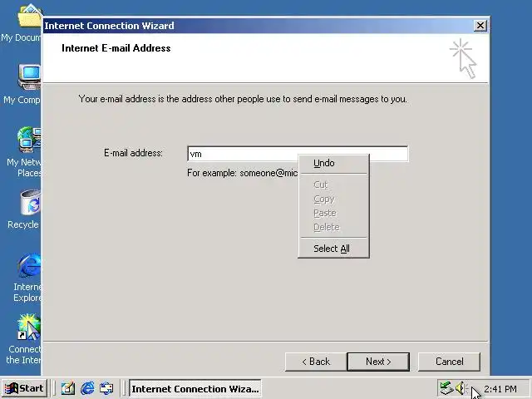The width and height of the screenshot is (532, 399).
Task: Choose Select All from the context menu
Action: pyautogui.click(x=333, y=249)
